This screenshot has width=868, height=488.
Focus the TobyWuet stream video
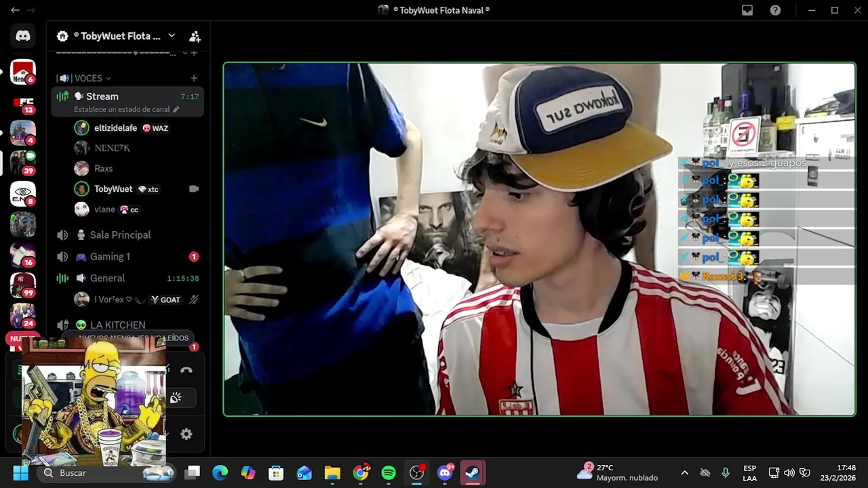(540, 239)
